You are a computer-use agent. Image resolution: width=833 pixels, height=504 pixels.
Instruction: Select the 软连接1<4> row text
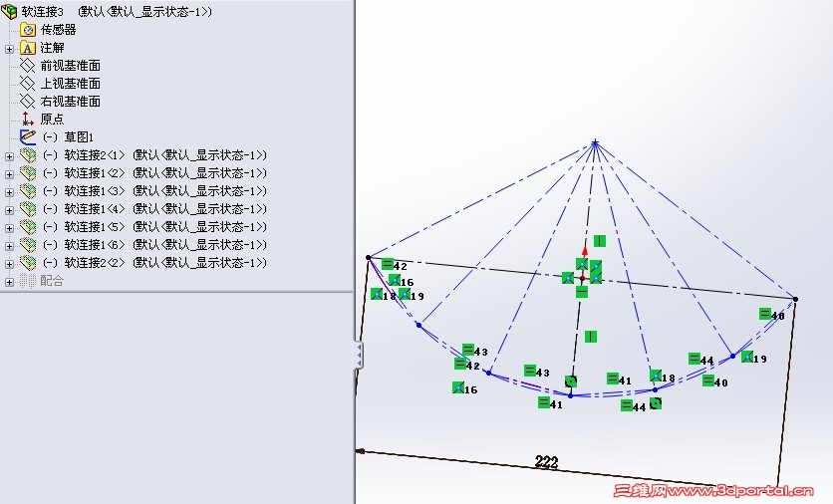154,209
